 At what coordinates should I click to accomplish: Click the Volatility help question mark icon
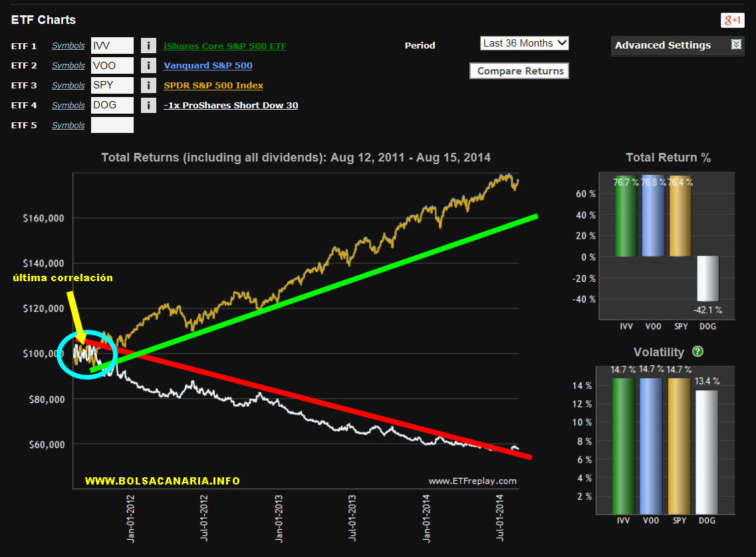click(x=697, y=352)
